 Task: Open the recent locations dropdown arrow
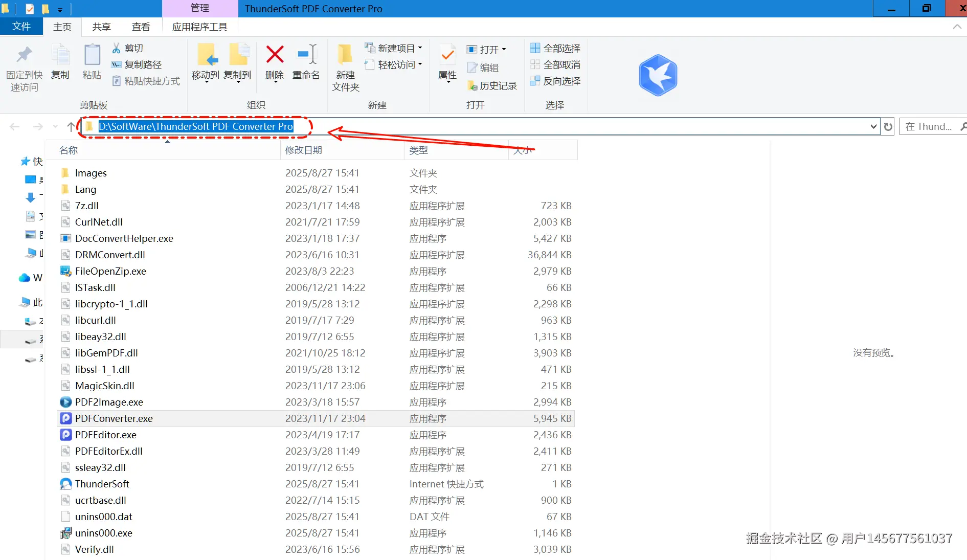(55, 126)
